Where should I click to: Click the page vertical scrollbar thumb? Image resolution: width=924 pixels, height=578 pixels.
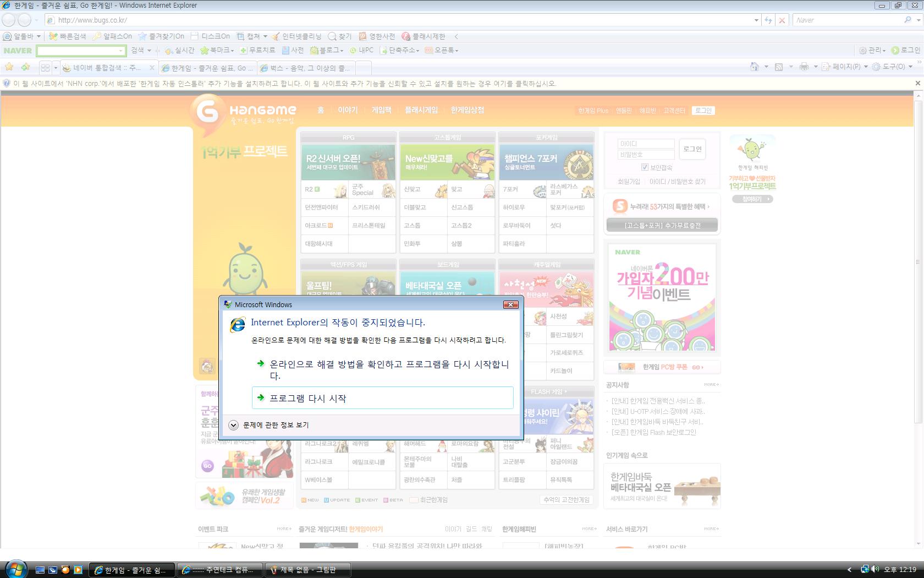click(x=917, y=261)
